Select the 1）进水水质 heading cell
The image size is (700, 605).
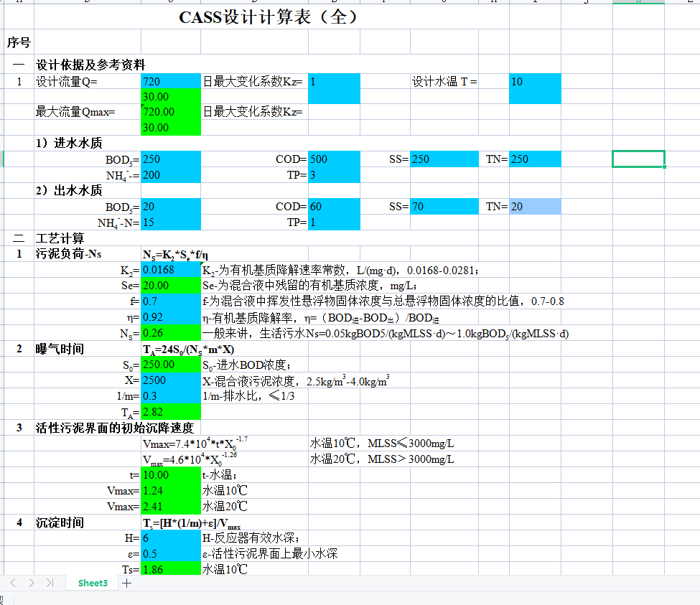coord(69,143)
